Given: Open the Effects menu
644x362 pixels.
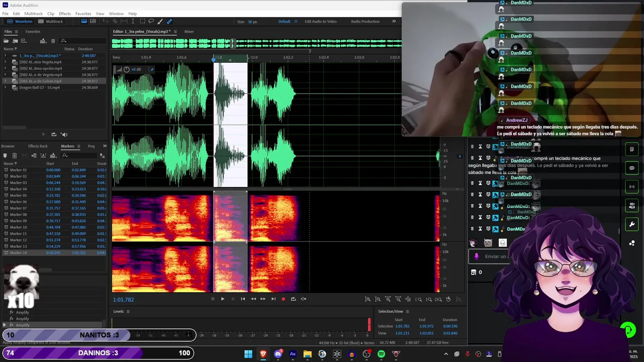Looking at the screenshot, I should pos(65,14).
